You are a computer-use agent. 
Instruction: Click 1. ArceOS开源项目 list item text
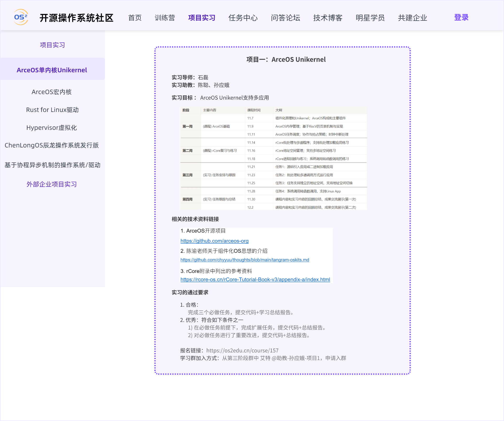[x=203, y=231]
